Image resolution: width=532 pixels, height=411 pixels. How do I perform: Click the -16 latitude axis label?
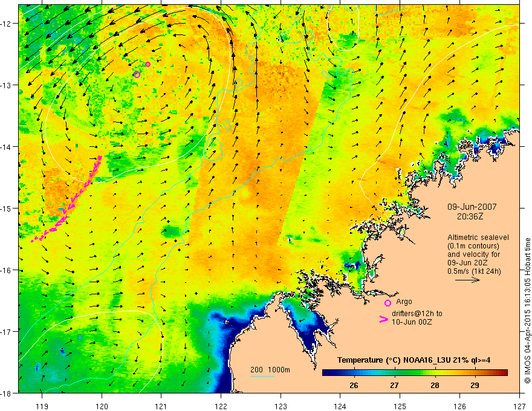(6, 270)
